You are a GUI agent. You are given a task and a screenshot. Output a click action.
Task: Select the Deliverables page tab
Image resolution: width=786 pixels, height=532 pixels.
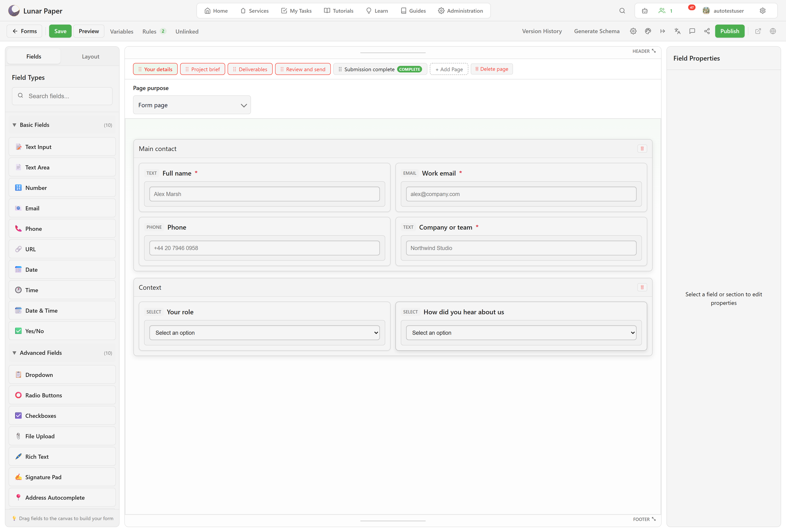click(250, 69)
